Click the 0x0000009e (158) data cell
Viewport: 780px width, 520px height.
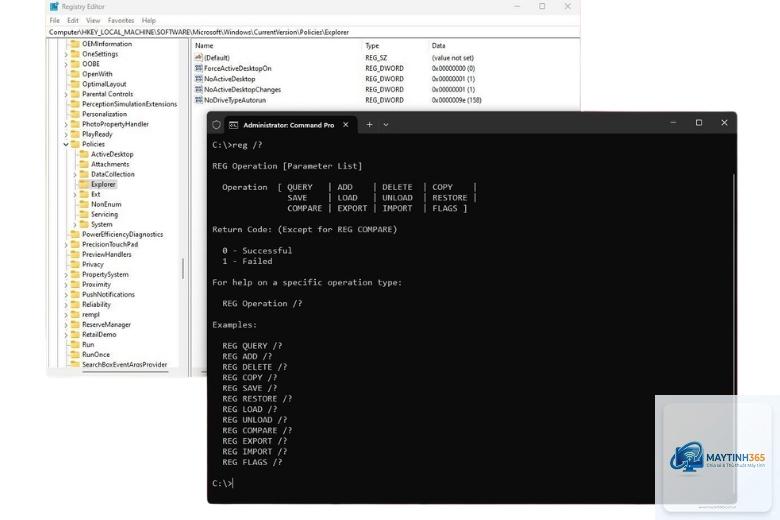point(456,100)
